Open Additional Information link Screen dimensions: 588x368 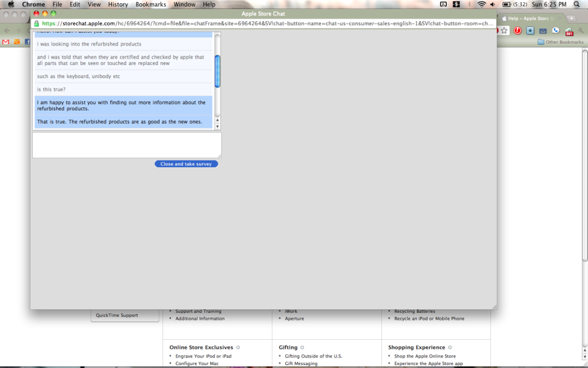coord(200,319)
